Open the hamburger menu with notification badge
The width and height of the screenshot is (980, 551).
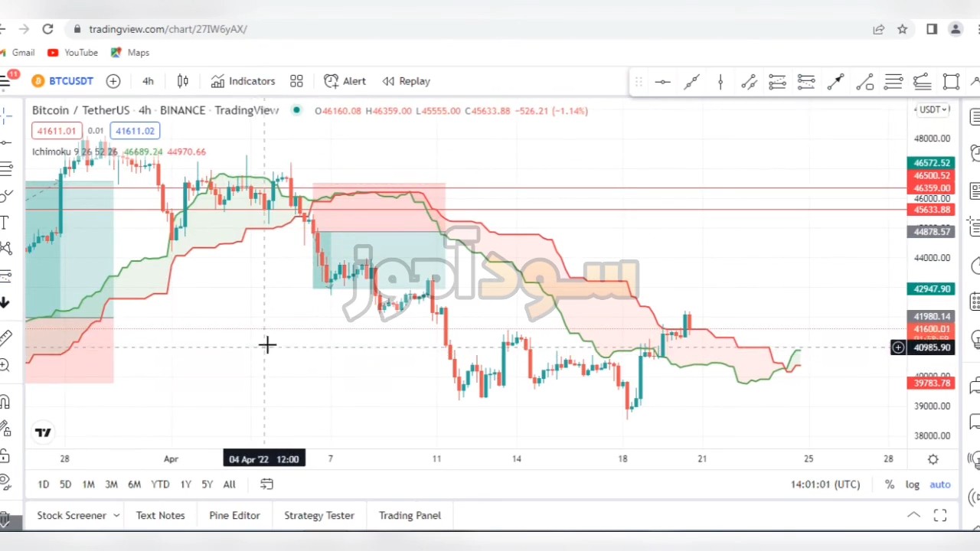[5, 80]
